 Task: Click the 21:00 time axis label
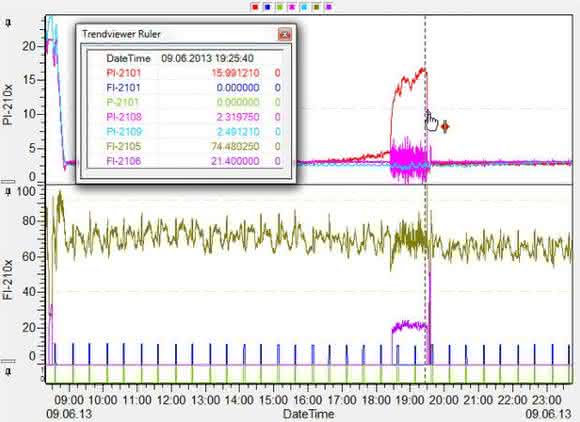pos(478,400)
